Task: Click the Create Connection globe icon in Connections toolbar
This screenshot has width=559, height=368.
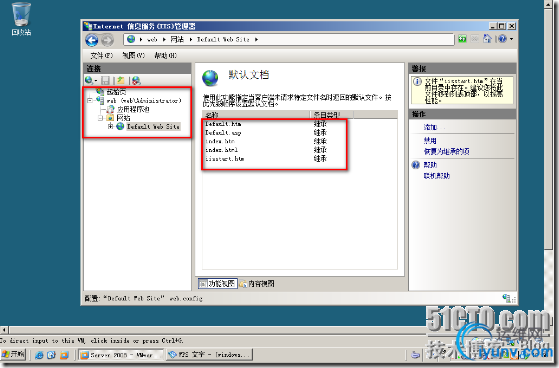Action: tap(89, 80)
